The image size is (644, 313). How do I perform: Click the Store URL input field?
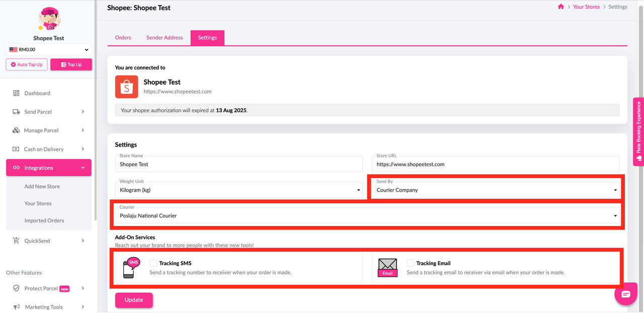[x=496, y=164]
